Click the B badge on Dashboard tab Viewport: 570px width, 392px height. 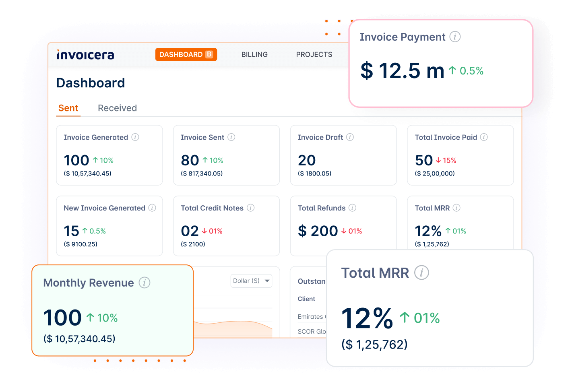coord(209,54)
